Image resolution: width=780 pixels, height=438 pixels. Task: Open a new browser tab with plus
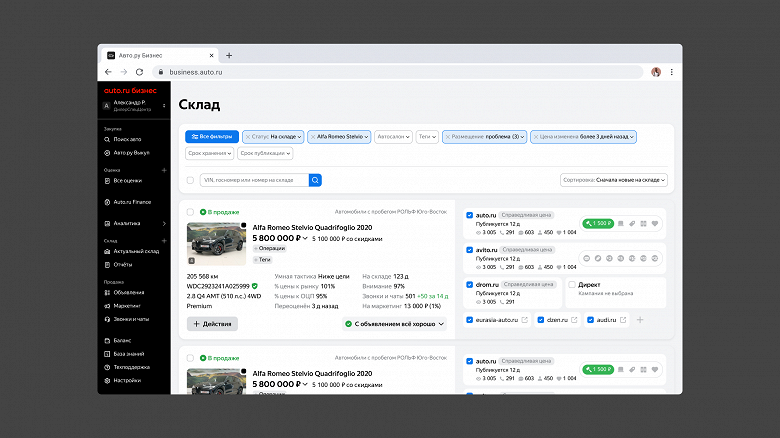pyautogui.click(x=229, y=56)
